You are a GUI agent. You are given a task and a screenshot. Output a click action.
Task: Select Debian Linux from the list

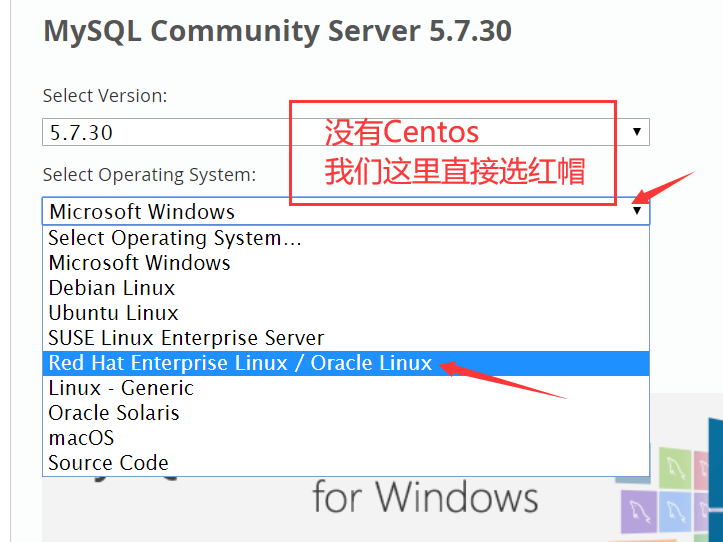point(112,288)
